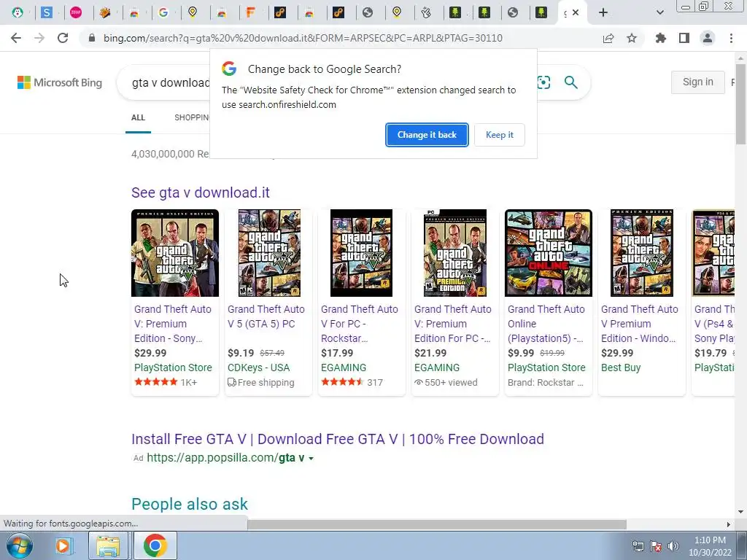Expand the tab search chevron
Screen dimensions: 747x560
pos(659,13)
